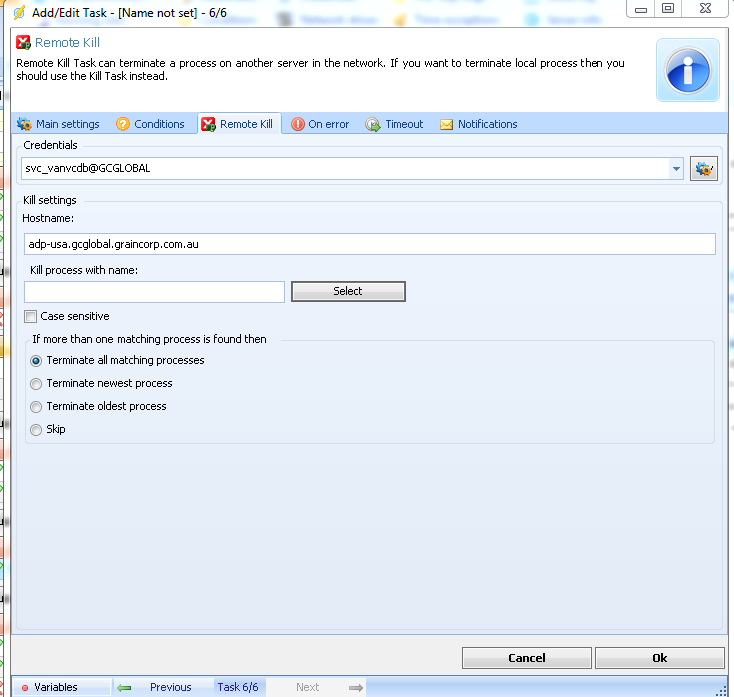Open the Conditions tab
The height and width of the screenshot is (697, 734).
pos(150,124)
